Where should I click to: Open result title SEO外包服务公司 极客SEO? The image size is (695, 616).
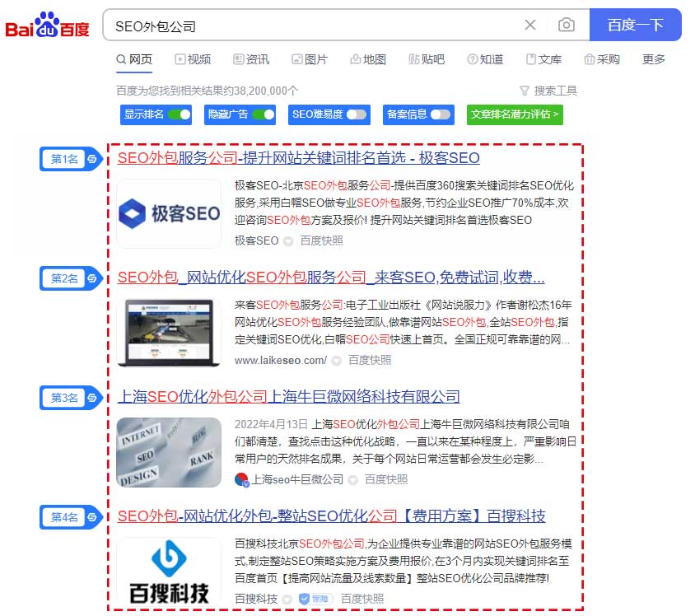[x=298, y=158]
